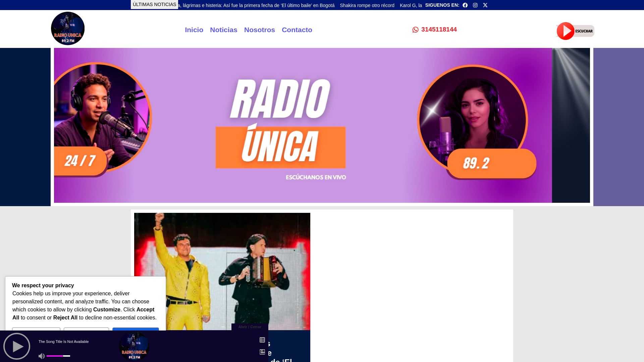Screen dimensions: 644x362
Task: Click the blue cookie consent button
Action: [x=136, y=329]
